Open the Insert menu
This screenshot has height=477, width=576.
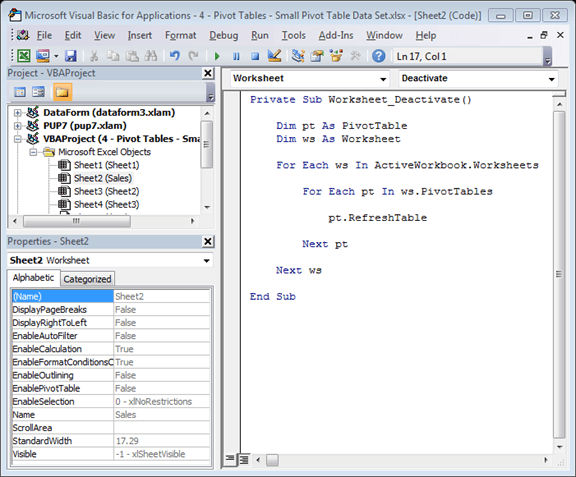point(140,35)
